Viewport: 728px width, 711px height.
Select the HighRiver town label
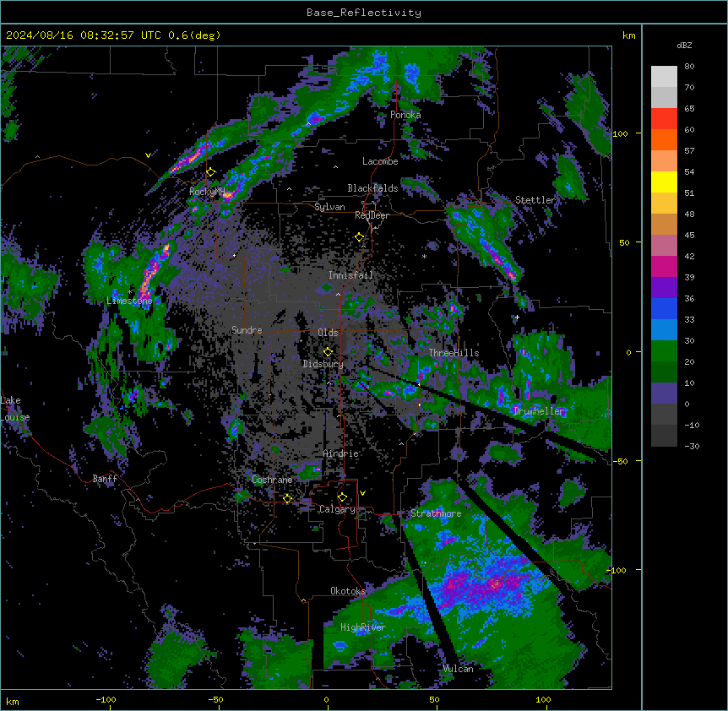(x=363, y=627)
